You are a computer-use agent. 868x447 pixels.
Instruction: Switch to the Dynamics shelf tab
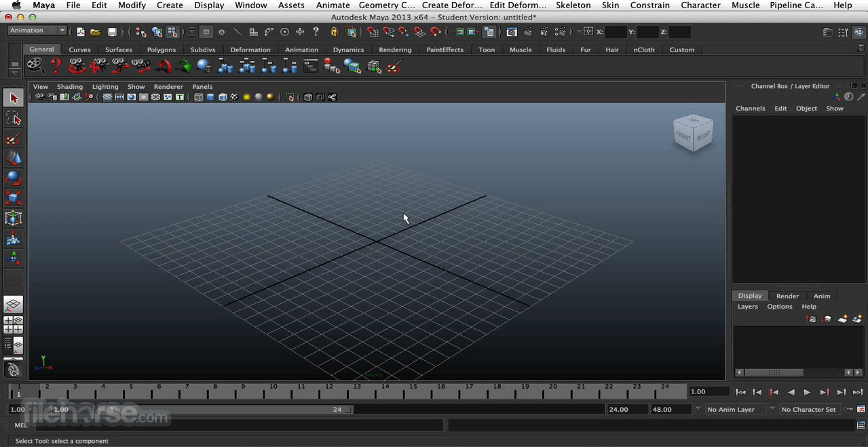tap(348, 50)
